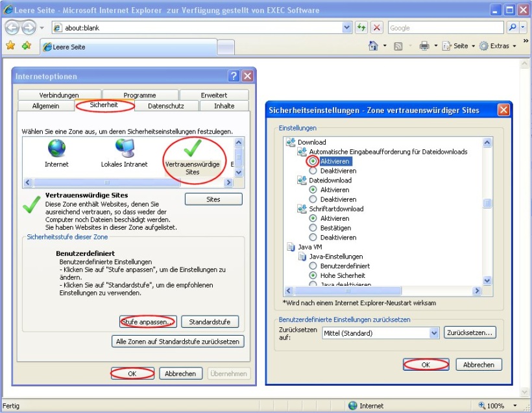Click the Internet zone globe in status bar
The width and height of the screenshot is (532, 413).
point(353,405)
